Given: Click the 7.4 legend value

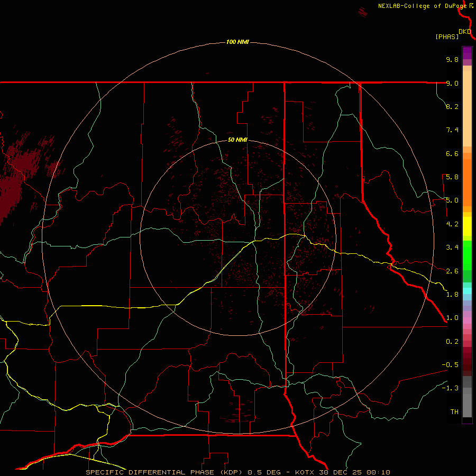Looking at the screenshot, I should click(452, 130).
